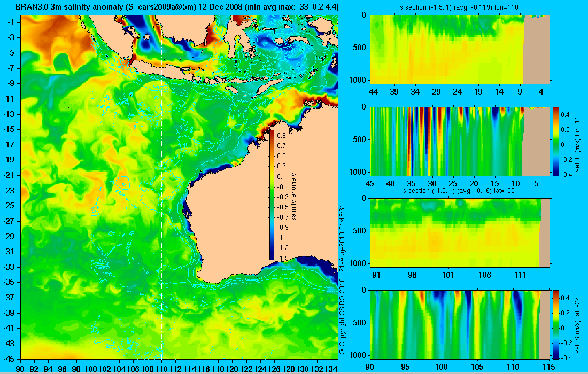The width and height of the screenshot is (588, 374).
Task: Click the lat=-22 salinity section plot
Action: click(460, 232)
